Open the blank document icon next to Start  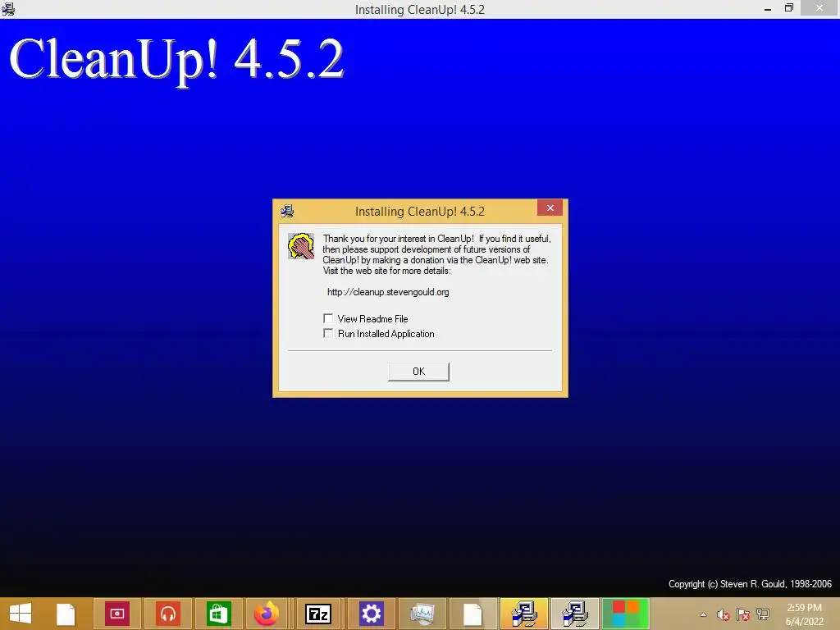(66, 614)
